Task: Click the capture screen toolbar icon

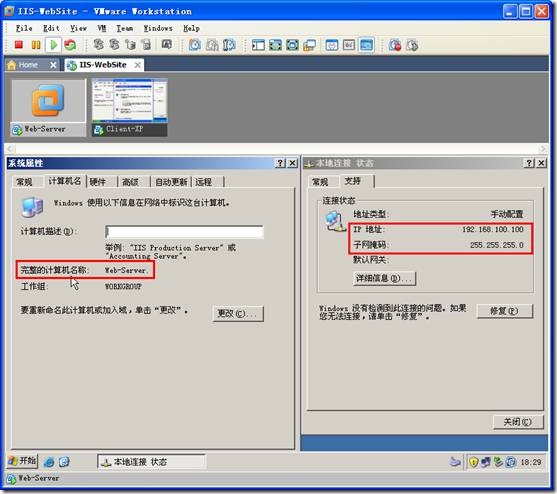Action: [x=167, y=45]
